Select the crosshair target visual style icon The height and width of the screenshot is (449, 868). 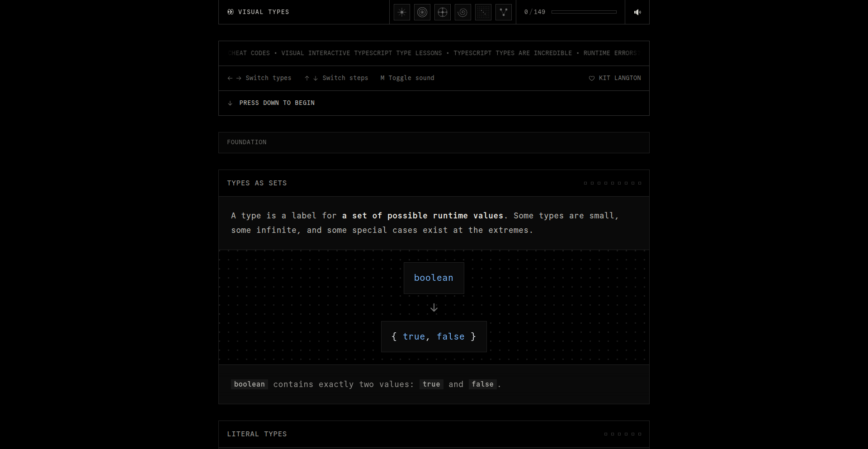tap(442, 12)
